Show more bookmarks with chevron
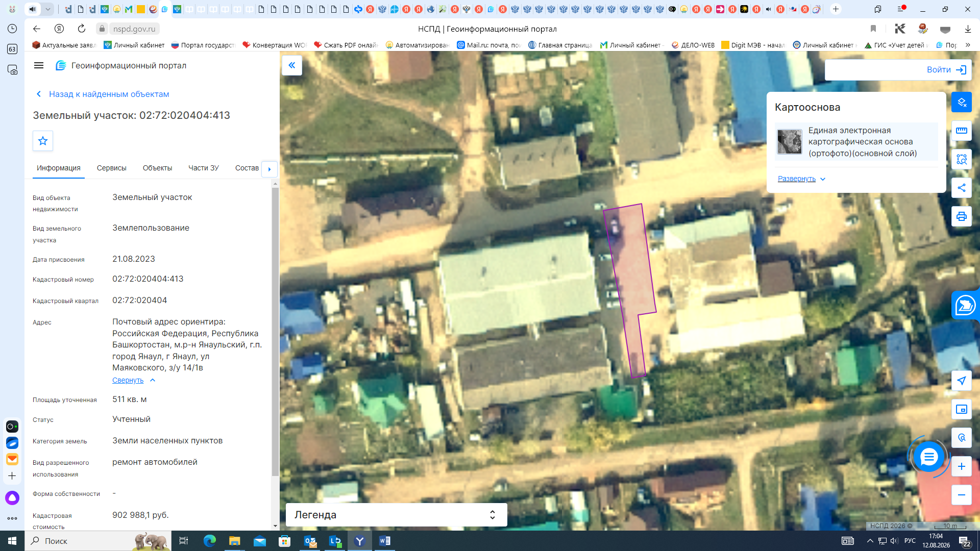The width and height of the screenshot is (980, 551). coord(968,45)
